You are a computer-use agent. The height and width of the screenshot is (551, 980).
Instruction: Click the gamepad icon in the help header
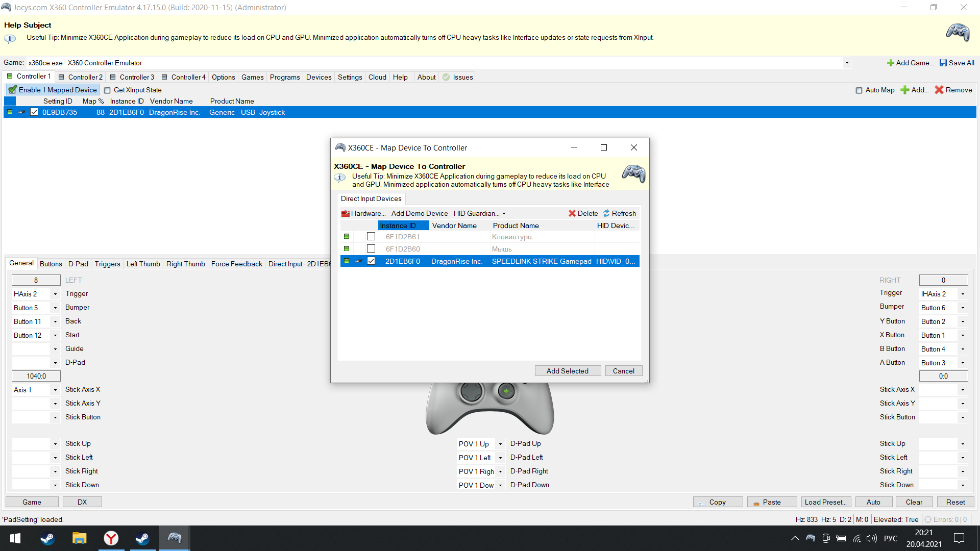(x=958, y=33)
